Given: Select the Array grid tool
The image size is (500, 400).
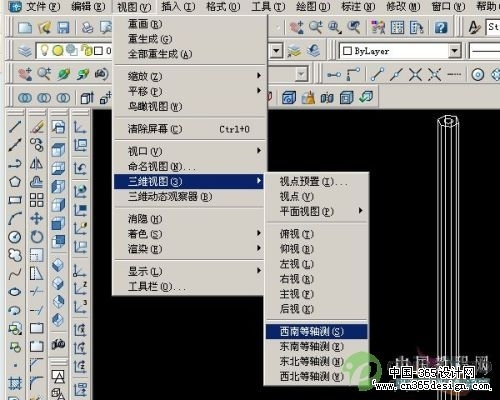Looking at the screenshot, I should 37,200.
